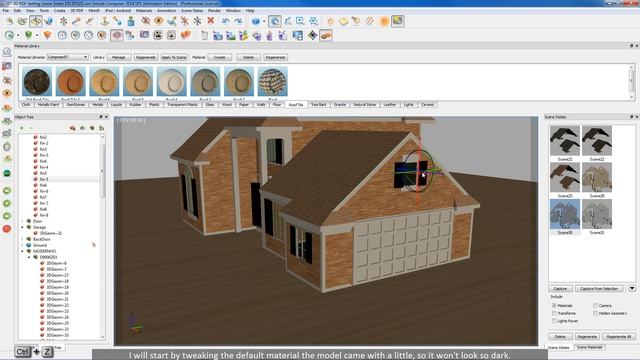Click the Regenerate All button
The width and height of the screenshot is (640, 360).
point(619,337)
